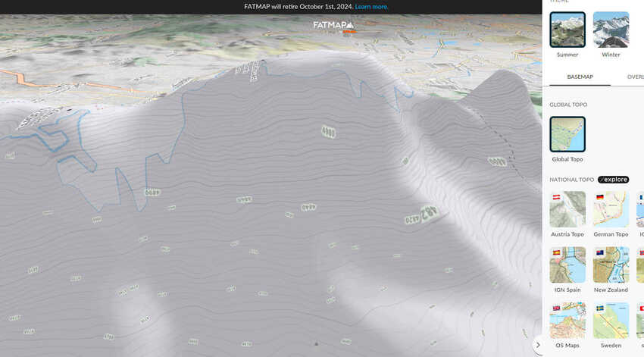The image size is (644, 357).
Task: Pick the German Topo basemap
Action: [611, 209]
